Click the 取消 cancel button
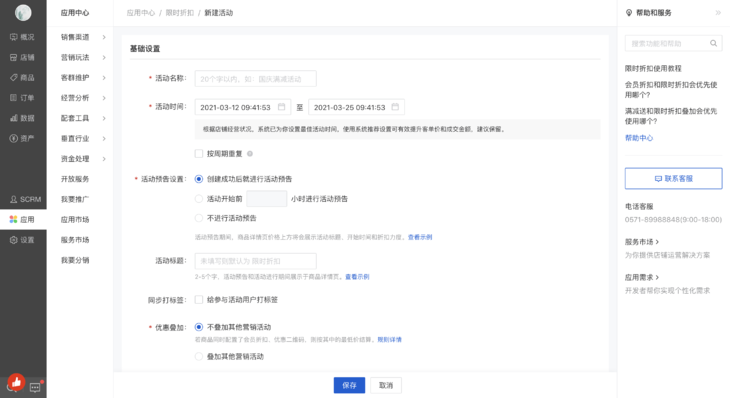 (386, 385)
